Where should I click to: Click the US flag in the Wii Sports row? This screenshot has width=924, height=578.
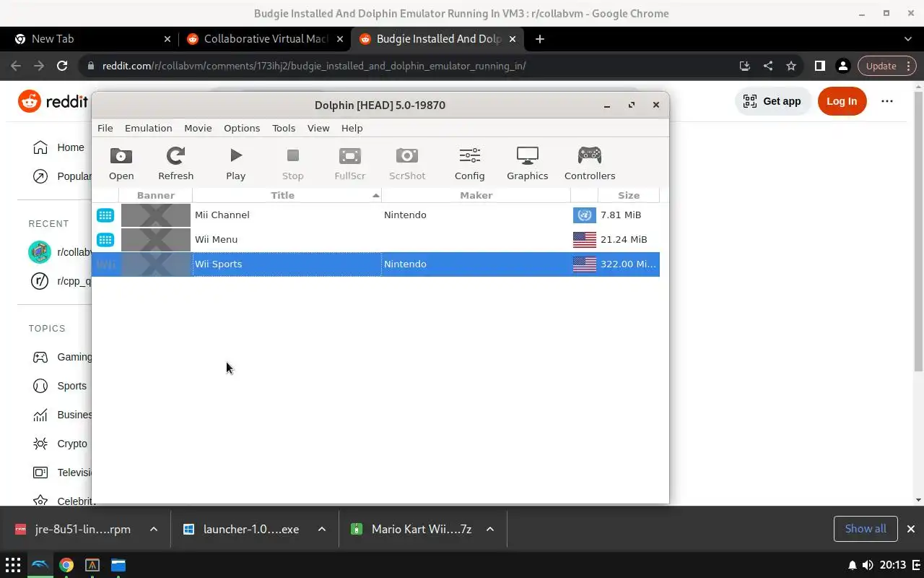tap(585, 264)
